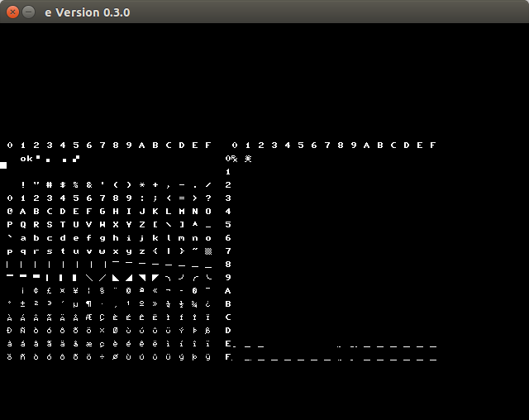Select the '¿' inverted question mark glyph
529x420 pixels.
208,304
